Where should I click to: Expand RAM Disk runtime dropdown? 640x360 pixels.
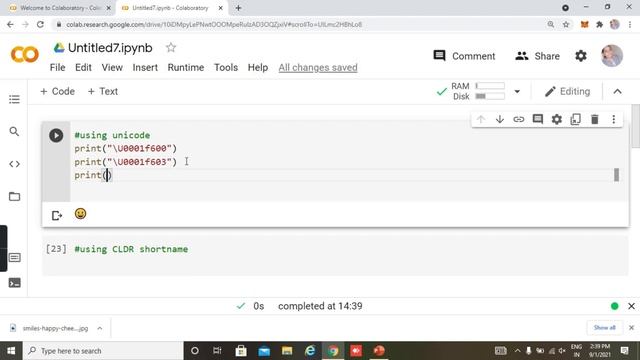click(517, 91)
